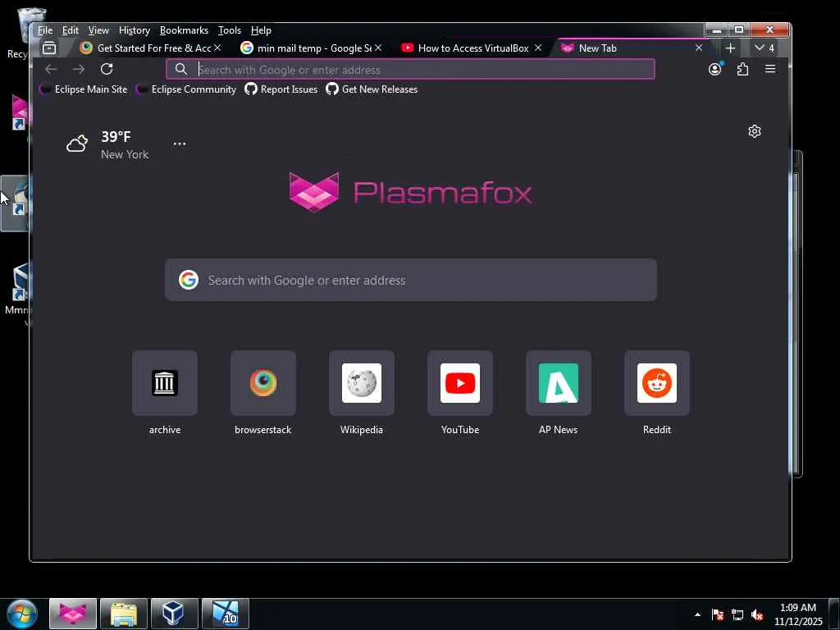Open Eclipse Main Site bookmark
This screenshot has height=630, width=840.
click(84, 89)
